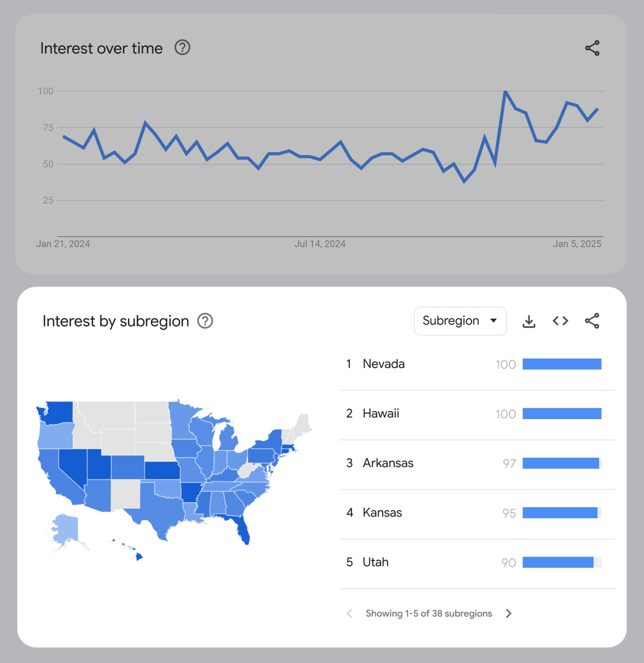Open help for Interest by subregion
Image resolution: width=644 pixels, height=663 pixels.
tap(205, 321)
